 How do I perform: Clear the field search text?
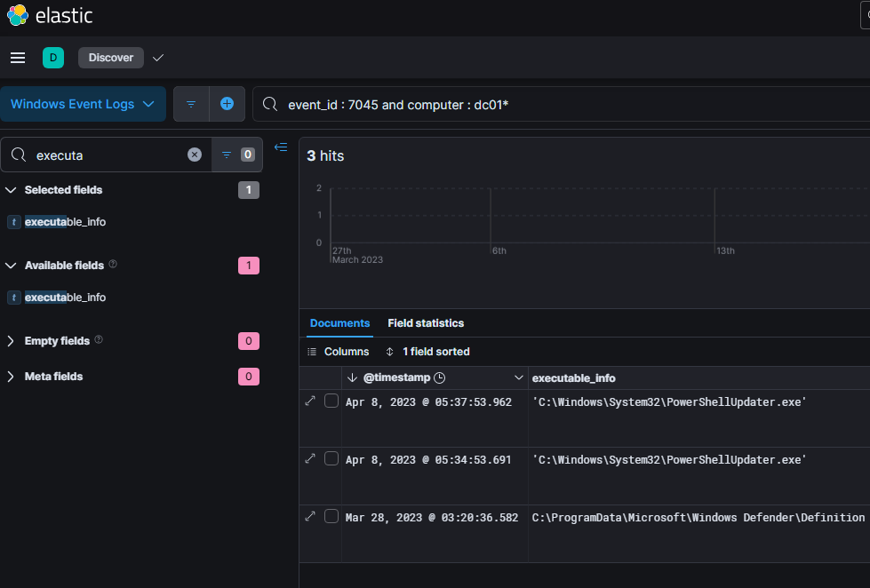point(195,155)
